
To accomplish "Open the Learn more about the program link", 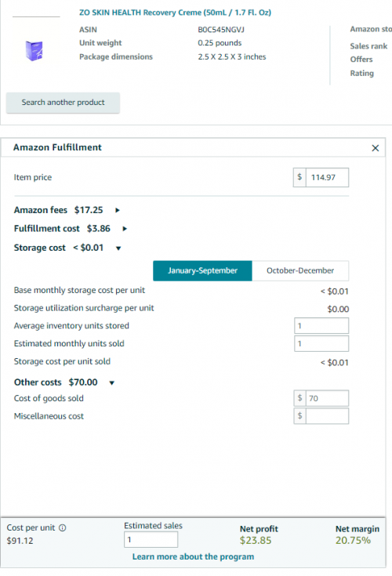I will tap(193, 556).
